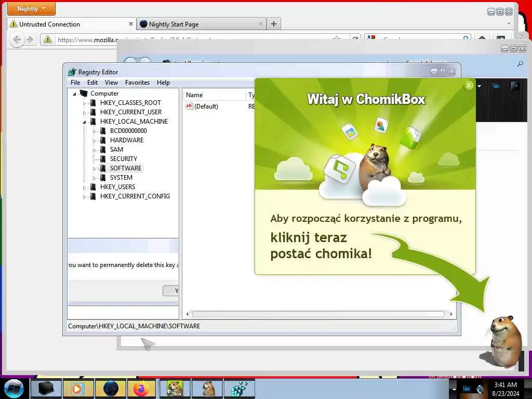This screenshot has height=399, width=532.
Task: Click the untrusted site warning identity icon
Action: [47, 39]
